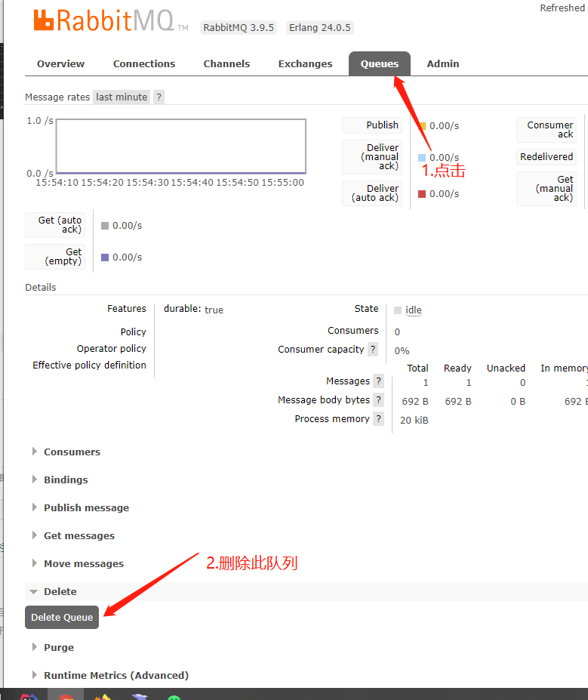Open help for Process memory
This screenshot has height=700, width=588.
[379, 418]
